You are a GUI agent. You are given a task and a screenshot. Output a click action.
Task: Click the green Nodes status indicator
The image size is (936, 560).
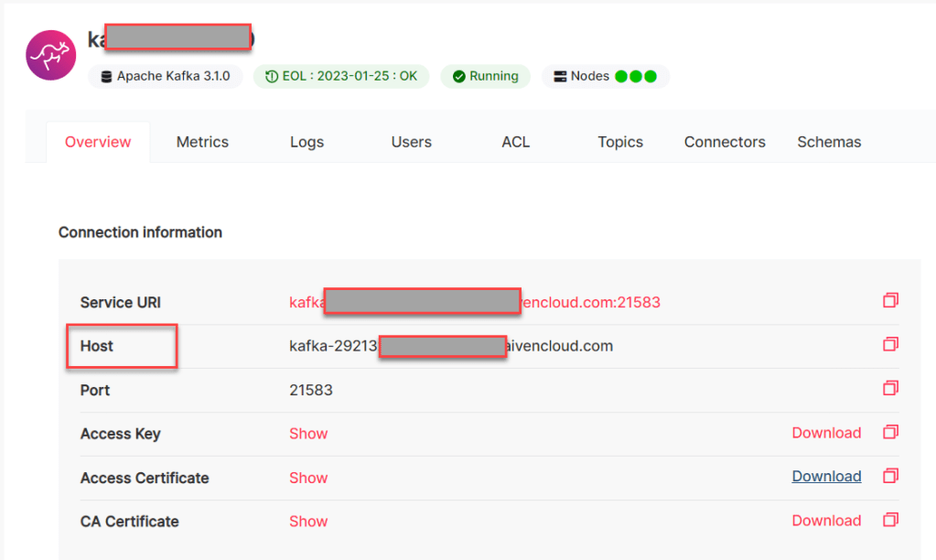635,77
